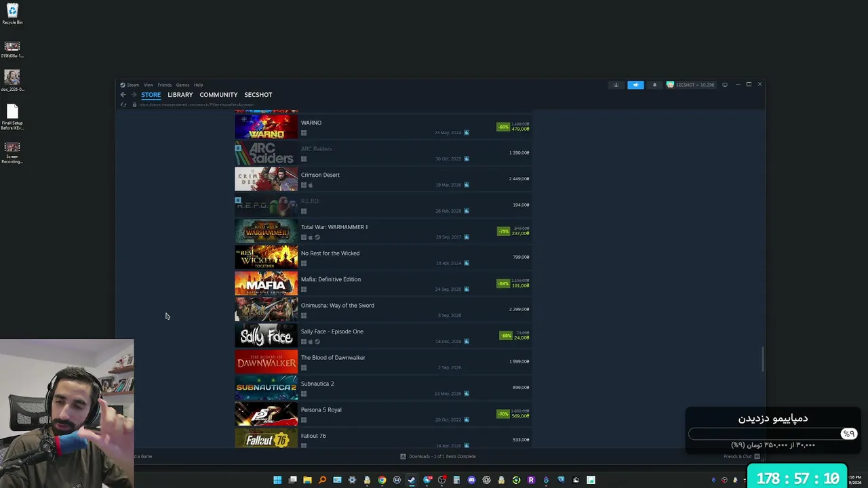Viewport: 868px width, 488px height.
Task: Click the wishlist icon on WARNO row
Action: pos(467,133)
